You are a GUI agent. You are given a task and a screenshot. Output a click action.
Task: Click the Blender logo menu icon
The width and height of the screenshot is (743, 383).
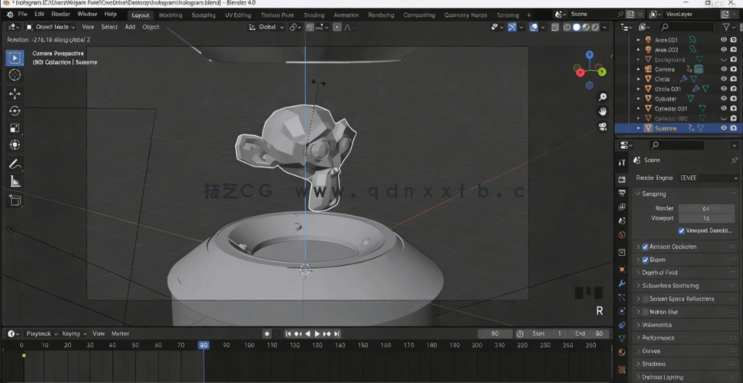click(x=10, y=15)
